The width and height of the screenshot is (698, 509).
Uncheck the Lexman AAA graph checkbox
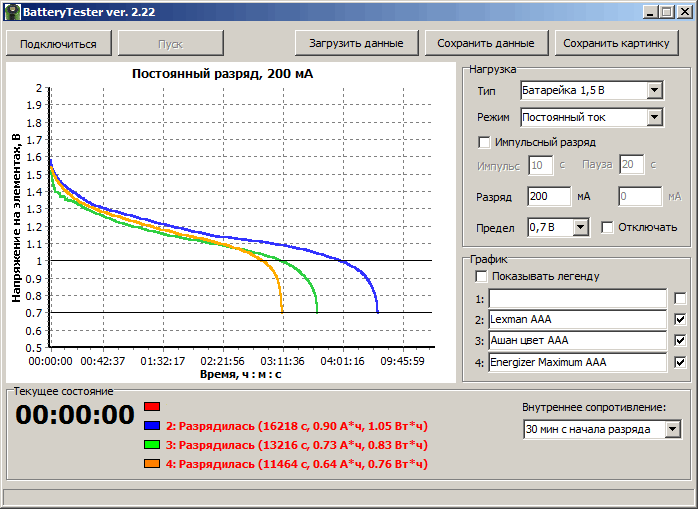(681, 319)
